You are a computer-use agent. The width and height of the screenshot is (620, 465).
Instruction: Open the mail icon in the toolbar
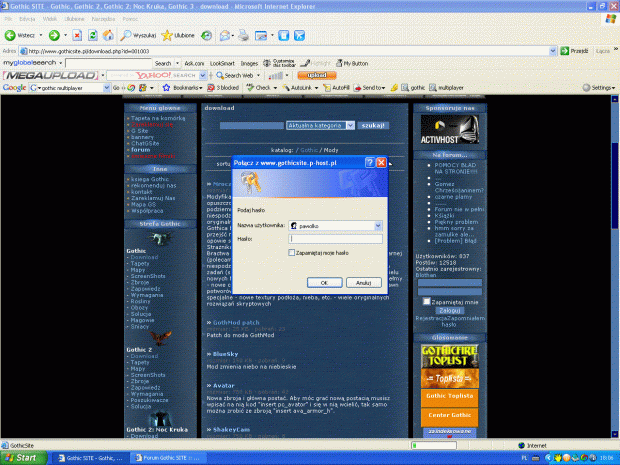point(225,36)
